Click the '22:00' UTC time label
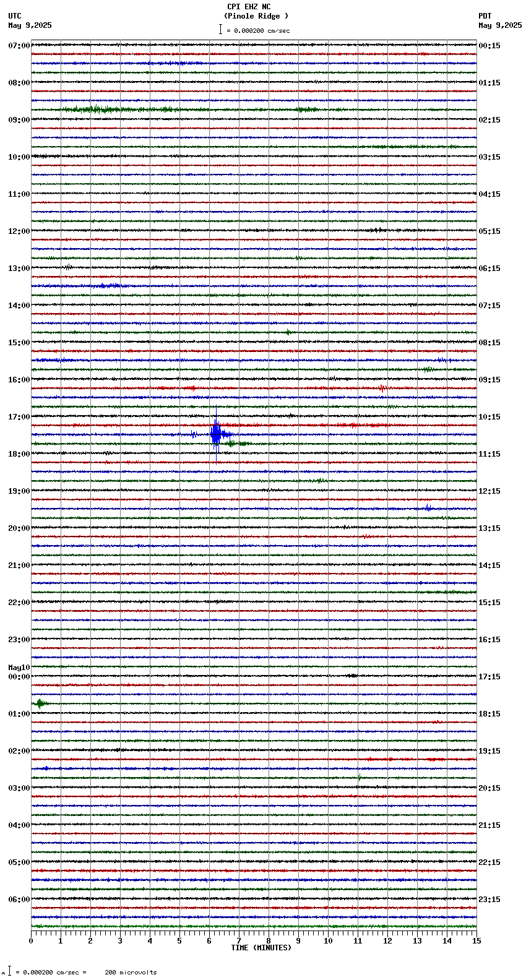This screenshot has height=980, width=526. (x=19, y=603)
